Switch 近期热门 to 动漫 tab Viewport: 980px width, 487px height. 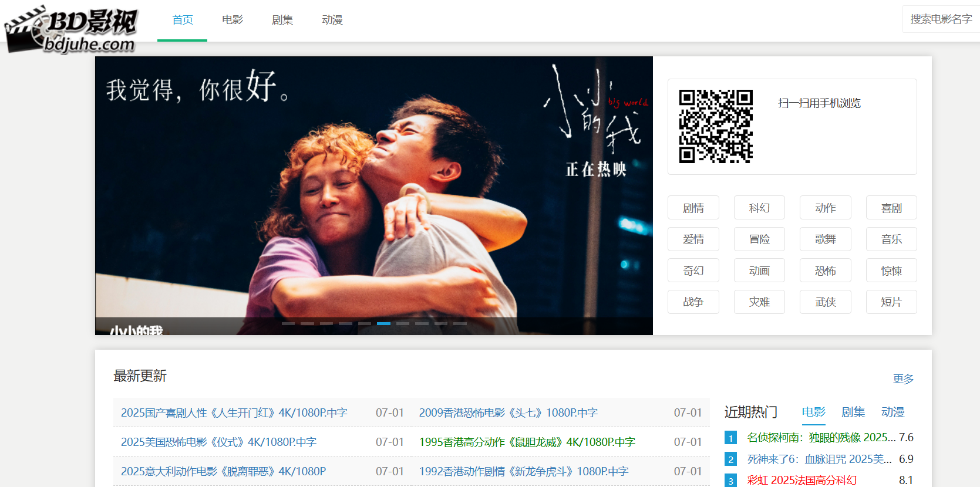point(893,412)
